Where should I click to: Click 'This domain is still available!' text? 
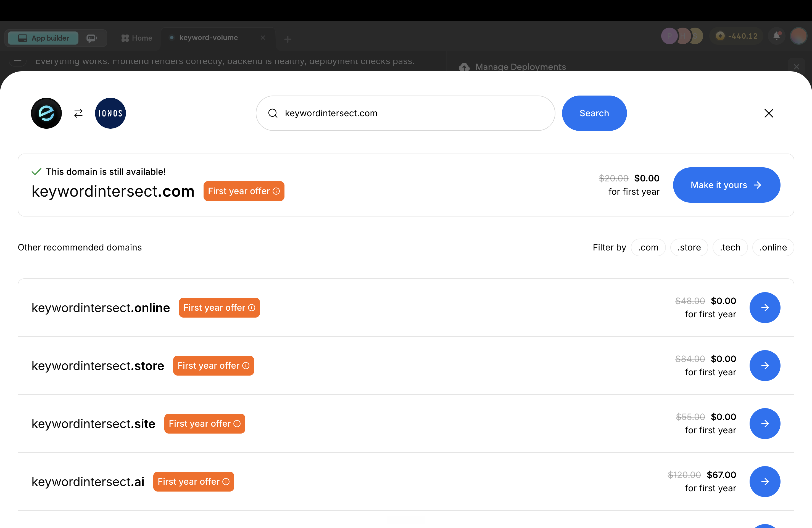[106, 171]
